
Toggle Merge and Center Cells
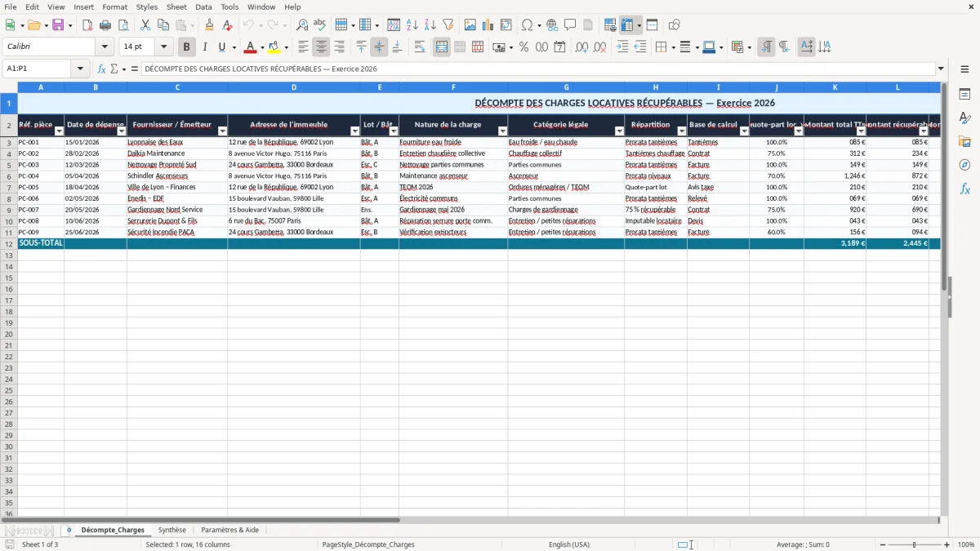tap(442, 47)
